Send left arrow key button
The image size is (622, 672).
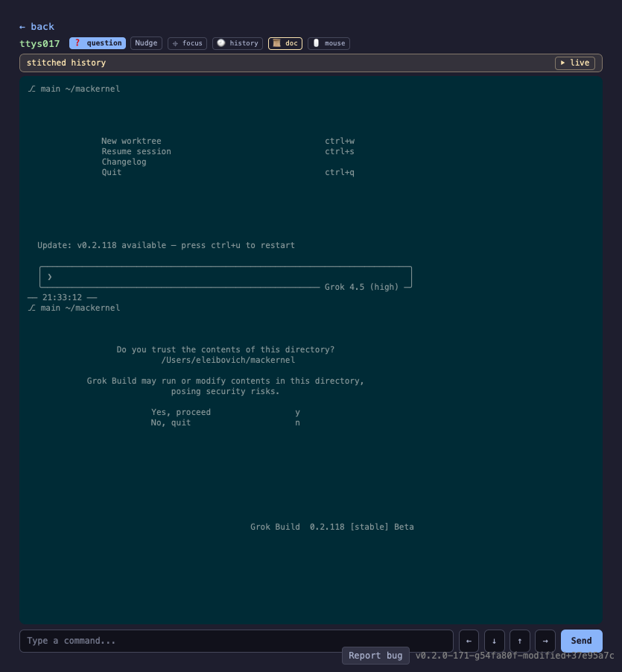coord(469,641)
